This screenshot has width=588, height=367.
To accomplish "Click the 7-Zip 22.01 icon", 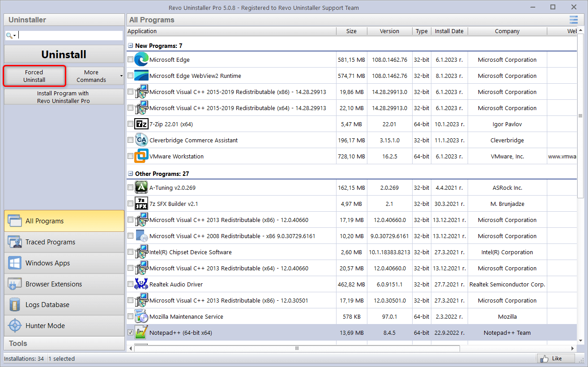I will [141, 124].
